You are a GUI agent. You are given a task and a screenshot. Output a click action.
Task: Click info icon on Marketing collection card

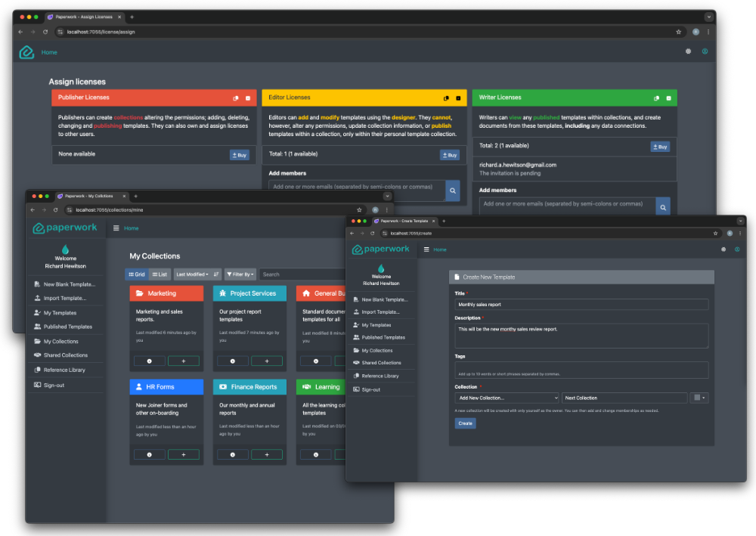click(x=150, y=361)
